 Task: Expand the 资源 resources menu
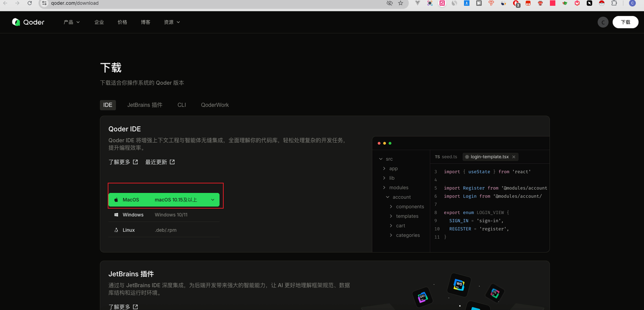click(x=172, y=22)
